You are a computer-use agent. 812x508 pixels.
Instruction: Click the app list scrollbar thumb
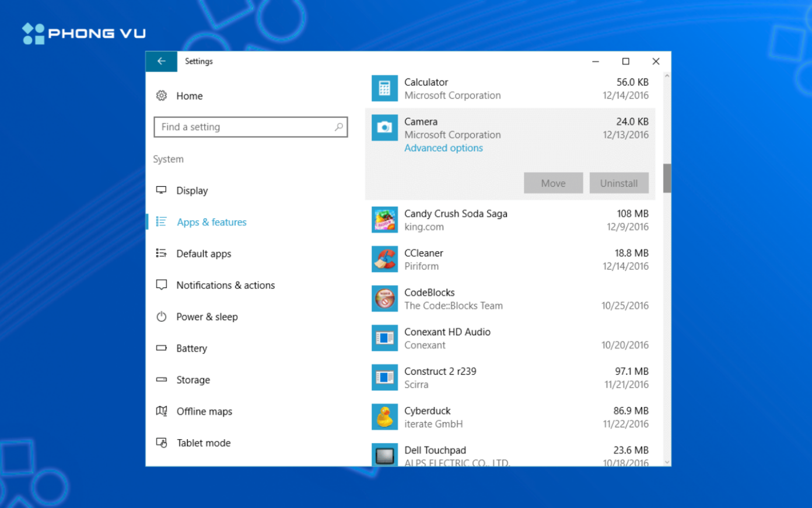[x=667, y=178]
